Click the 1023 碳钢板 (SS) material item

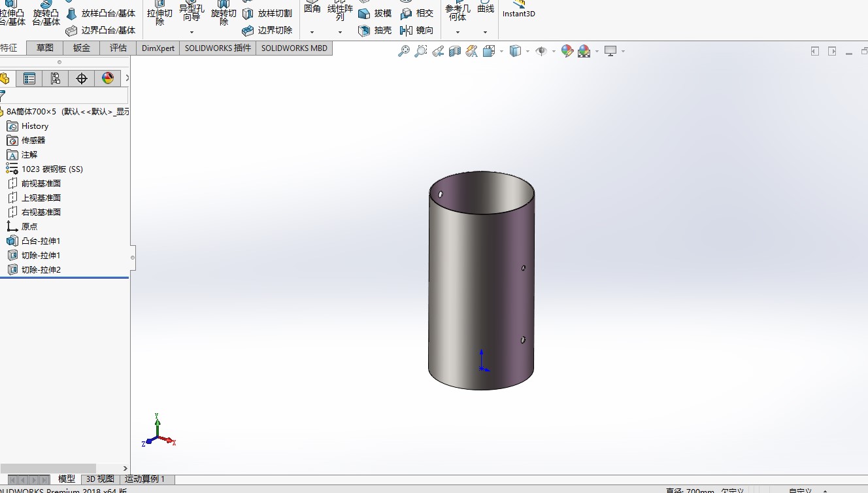click(52, 169)
